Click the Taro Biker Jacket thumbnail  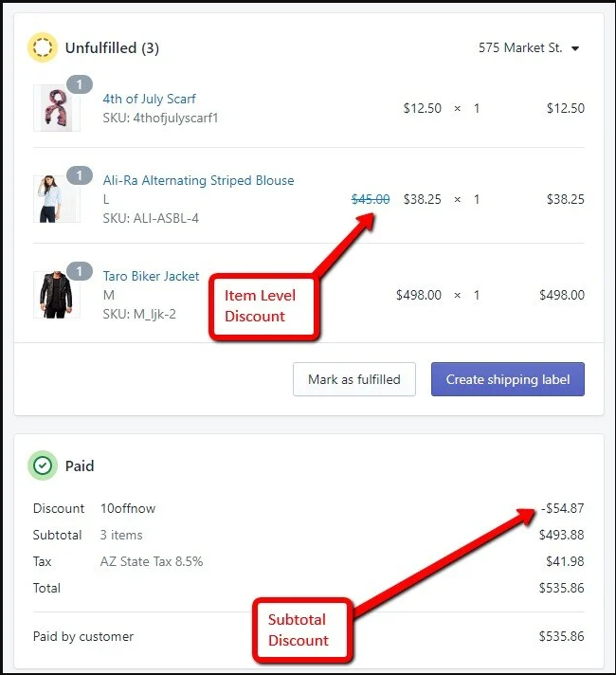click(50, 295)
